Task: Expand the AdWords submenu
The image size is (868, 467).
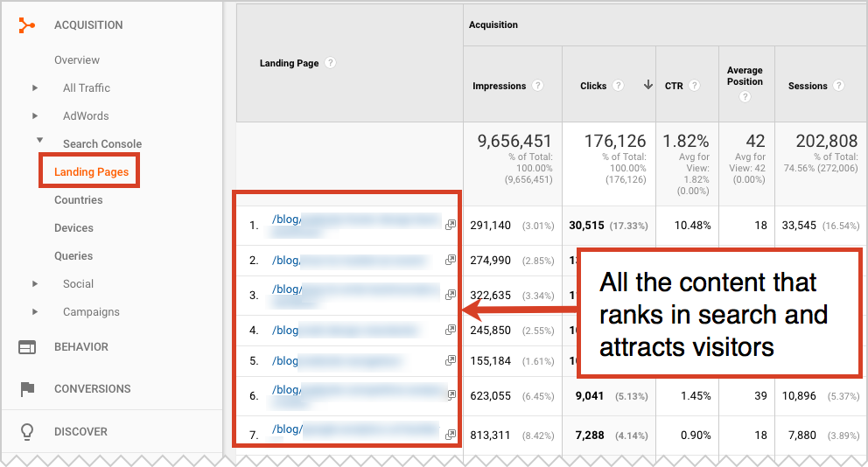Action: (35, 116)
